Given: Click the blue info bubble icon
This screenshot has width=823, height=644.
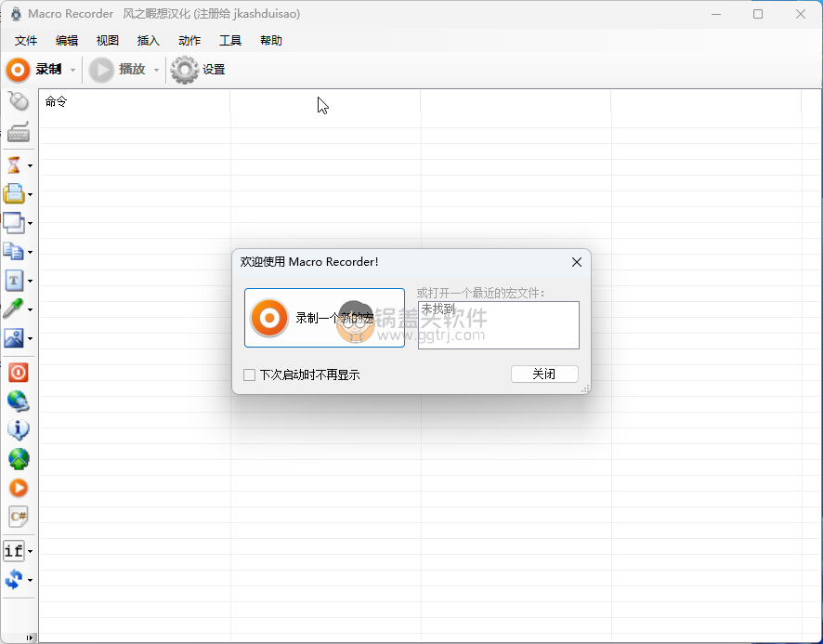Looking at the screenshot, I should (x=19, y=430).
